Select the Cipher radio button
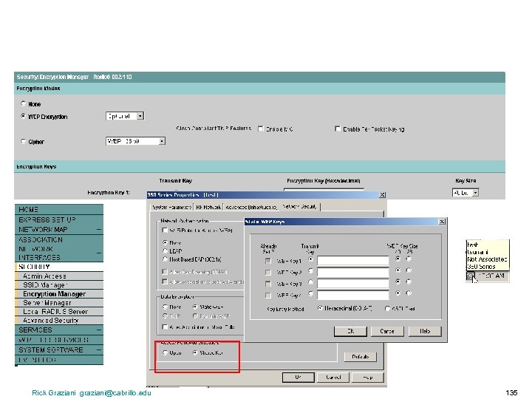Image resolution: width=532 pixels, height=399 pixels. (23, 141)
